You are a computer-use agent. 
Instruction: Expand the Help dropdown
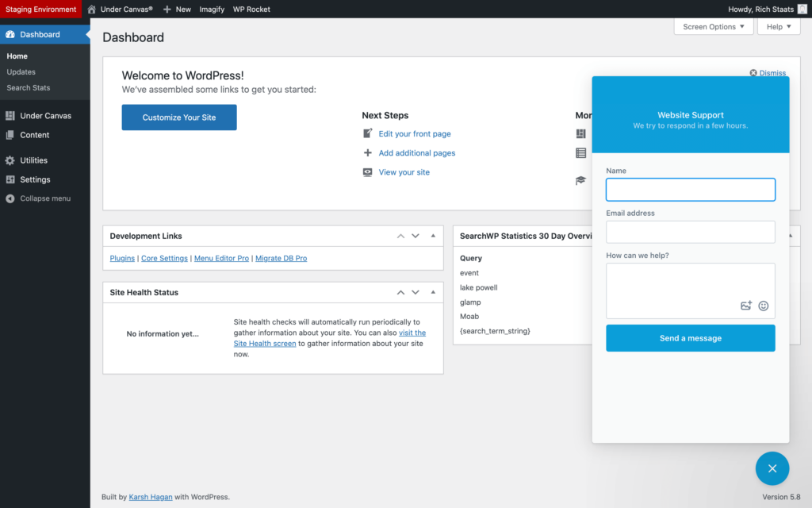(x=778, y=26)
